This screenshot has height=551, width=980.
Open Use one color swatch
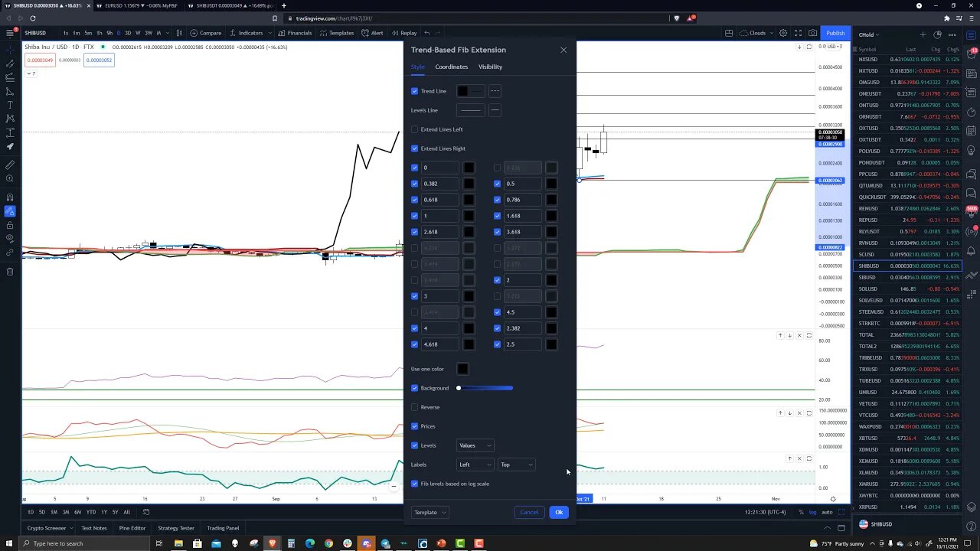[462, 369]
